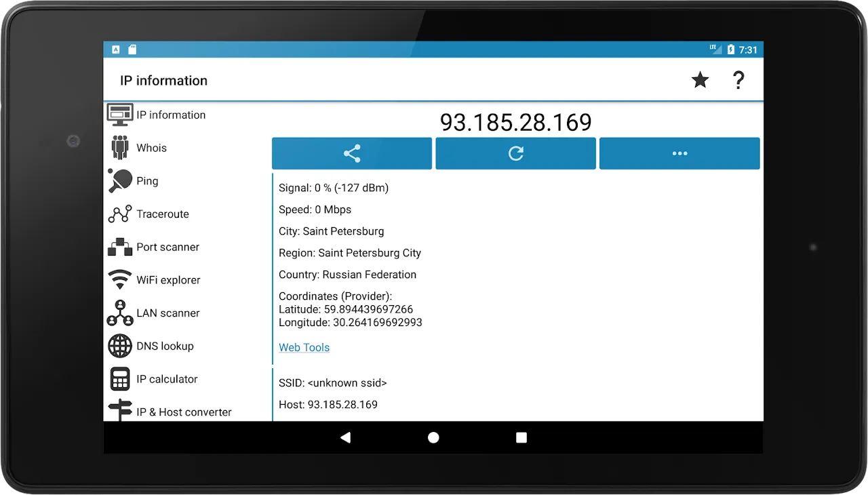Open help via question mark icon
Screen dimensions: 868x495
point(738,81)
